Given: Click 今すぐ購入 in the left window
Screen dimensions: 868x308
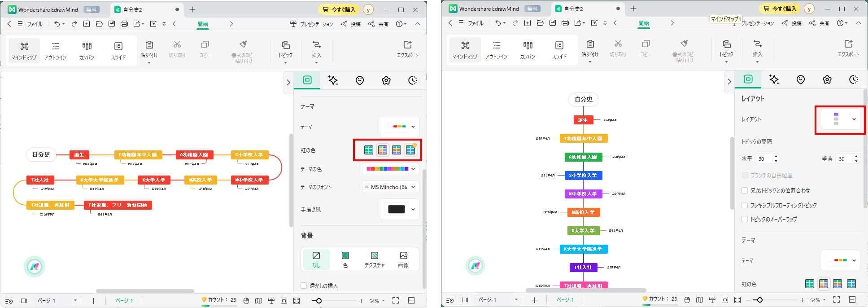Looking at the screenshot, I should point(339,9).
